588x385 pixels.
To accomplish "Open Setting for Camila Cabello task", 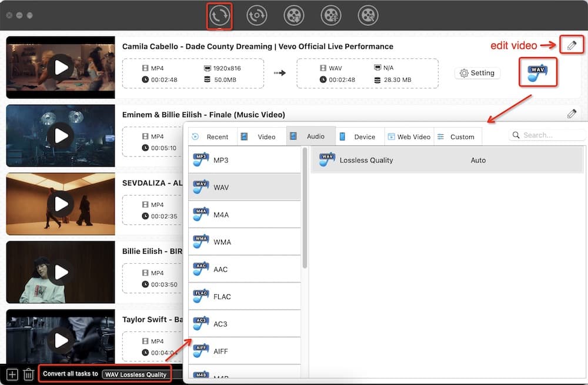I will point(477,73).
